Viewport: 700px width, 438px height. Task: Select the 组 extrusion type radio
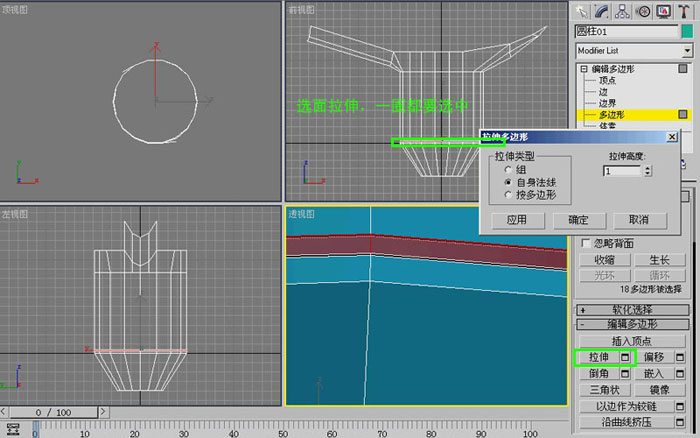[508, 170]
